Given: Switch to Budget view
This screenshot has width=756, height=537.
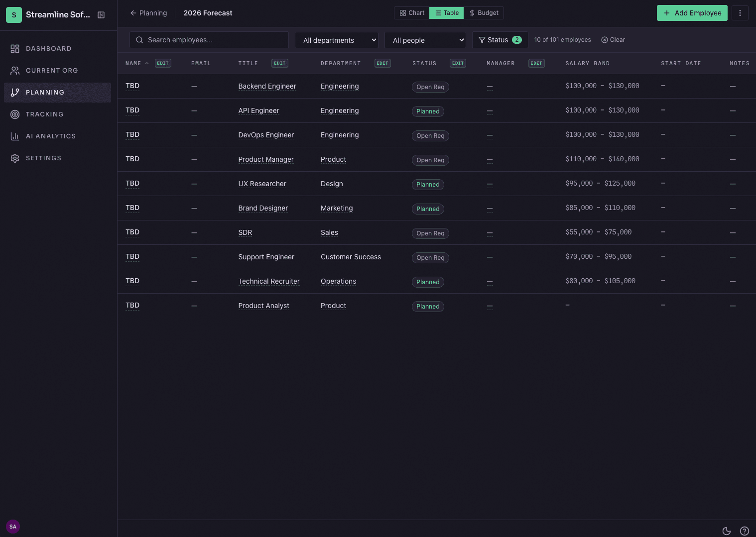Looking at the screenshot, I should coord(484,13).
